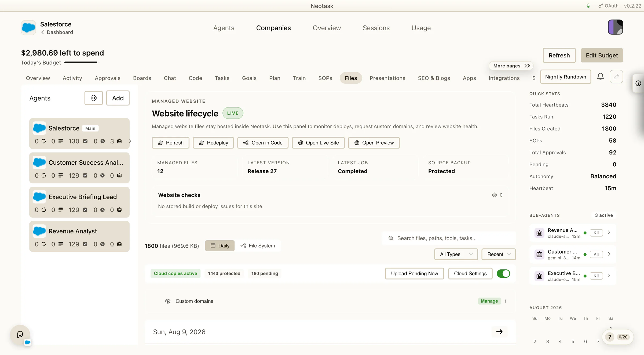Expand the Executive B... sub-agent row

click(x=609, y=276)
